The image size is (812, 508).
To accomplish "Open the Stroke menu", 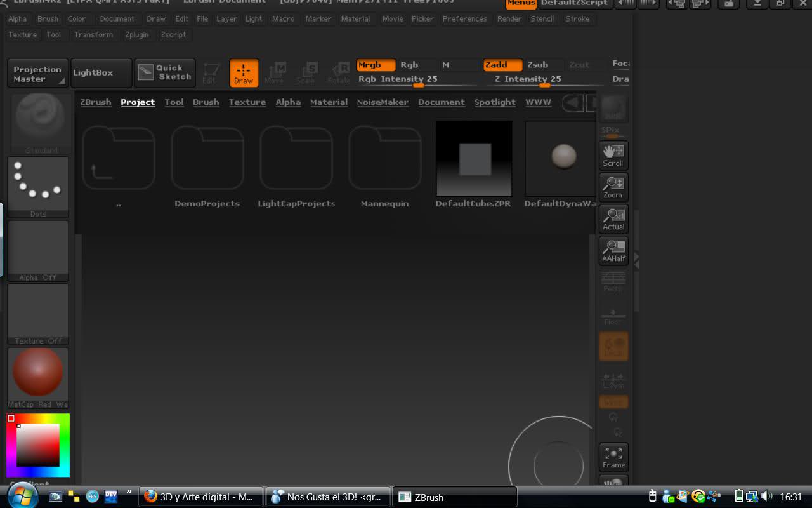I will pyautogui.click(x=577, y=19).
